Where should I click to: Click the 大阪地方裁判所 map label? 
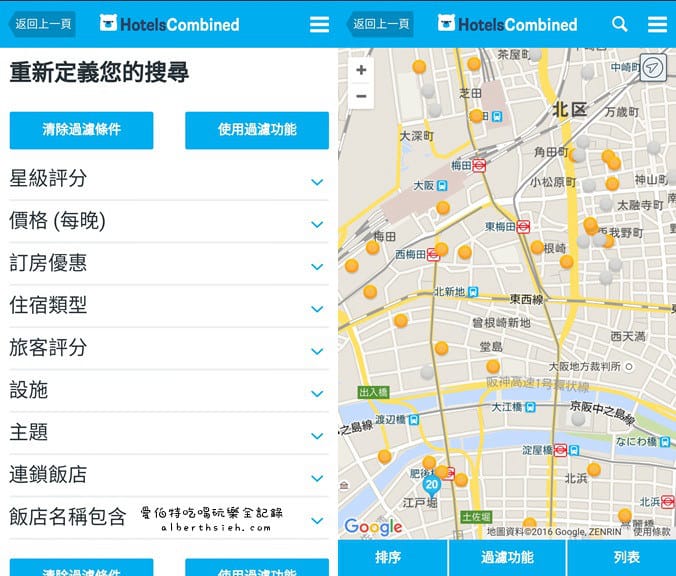click(x=585, y=367)
